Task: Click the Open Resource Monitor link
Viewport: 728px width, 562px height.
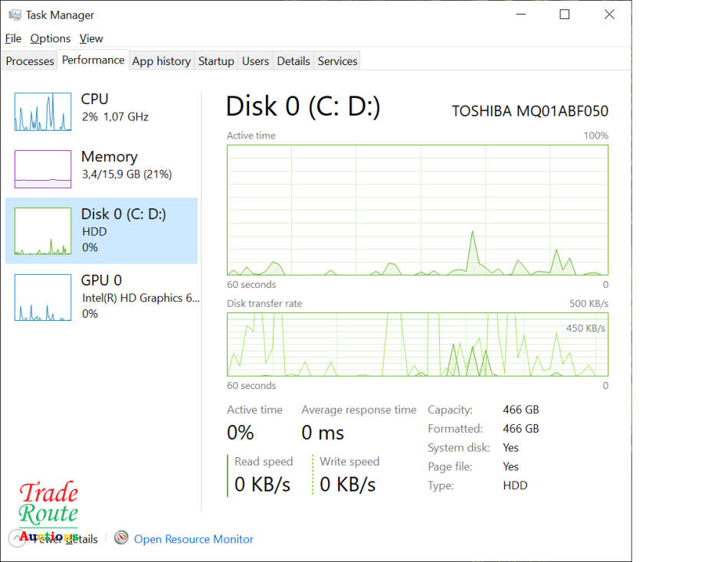Action: [193, 539]
